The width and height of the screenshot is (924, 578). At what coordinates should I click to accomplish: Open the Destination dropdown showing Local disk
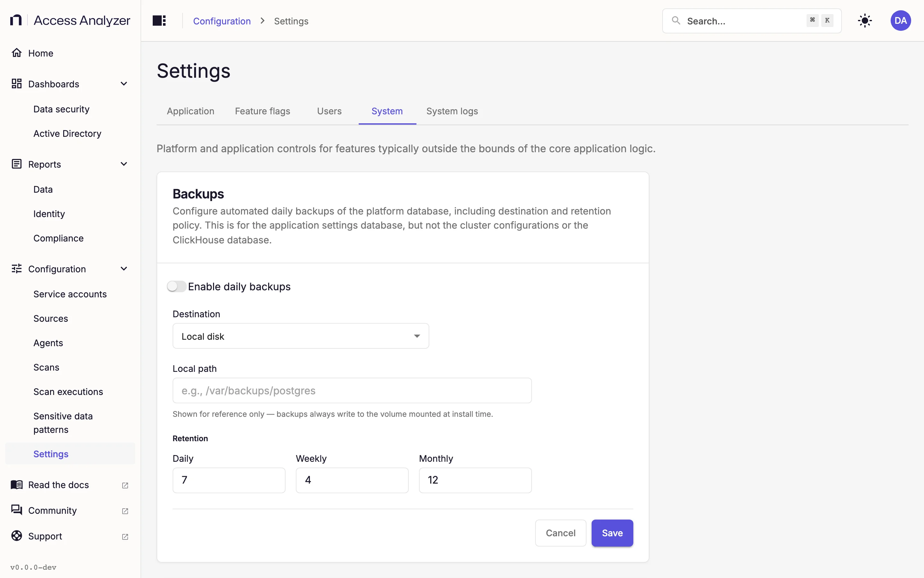click(301, 336)
